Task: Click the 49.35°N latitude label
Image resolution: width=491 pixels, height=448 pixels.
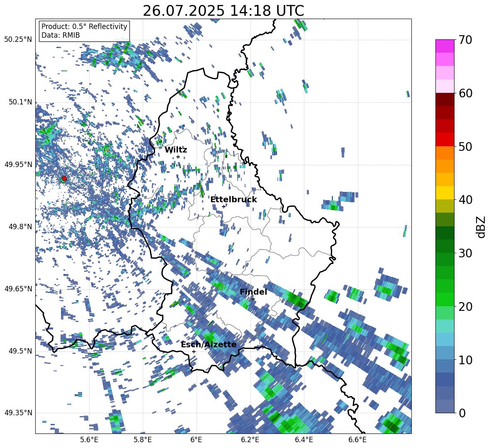Action: (x=18, y=413)
